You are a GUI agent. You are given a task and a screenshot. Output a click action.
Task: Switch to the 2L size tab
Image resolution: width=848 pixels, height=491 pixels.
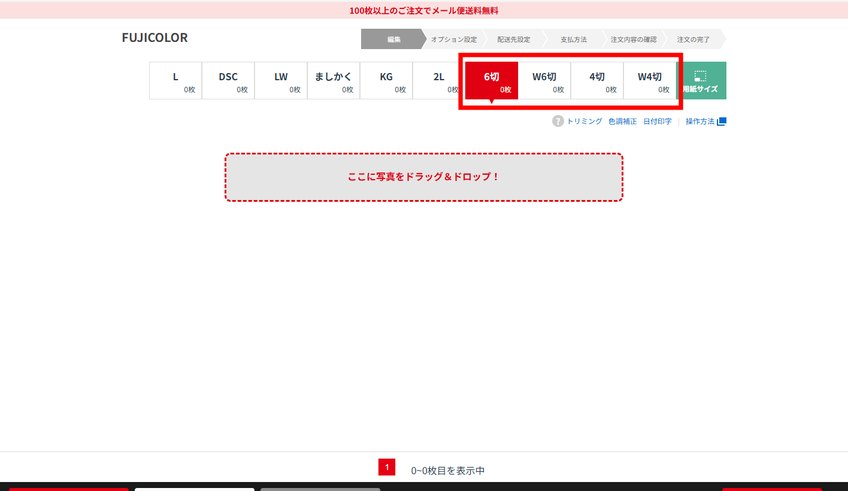coord(439,81)
